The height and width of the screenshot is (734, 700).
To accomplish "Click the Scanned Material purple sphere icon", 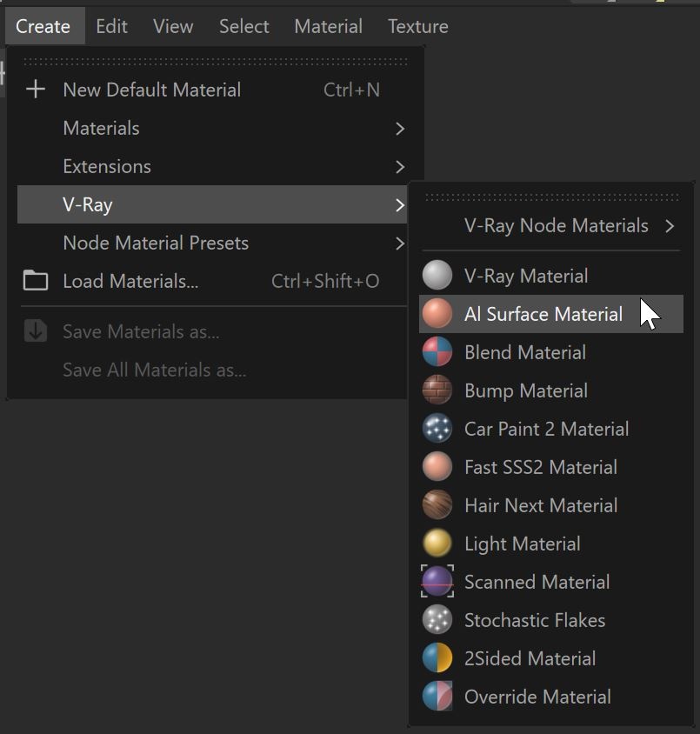I will point(437,582).
